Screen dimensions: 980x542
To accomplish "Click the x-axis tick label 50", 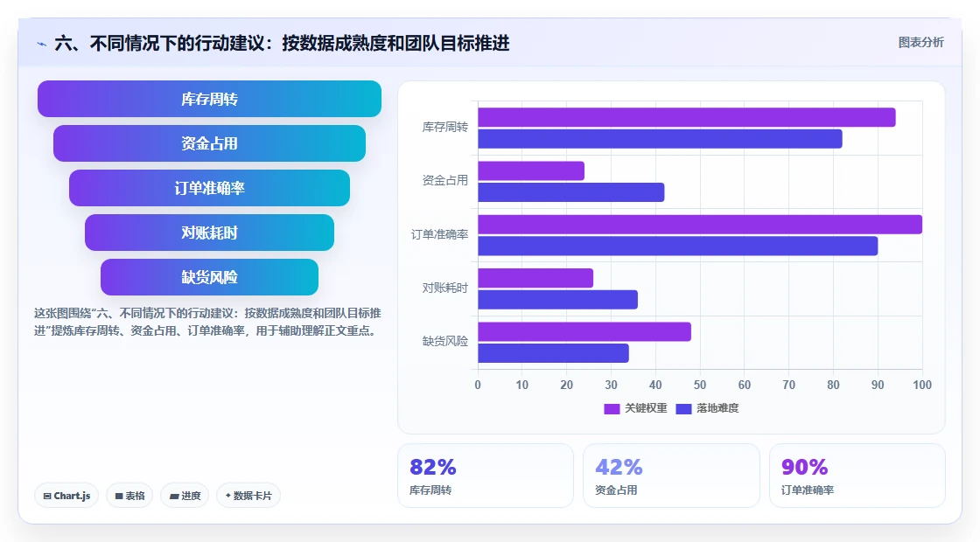I will point(700,386).
